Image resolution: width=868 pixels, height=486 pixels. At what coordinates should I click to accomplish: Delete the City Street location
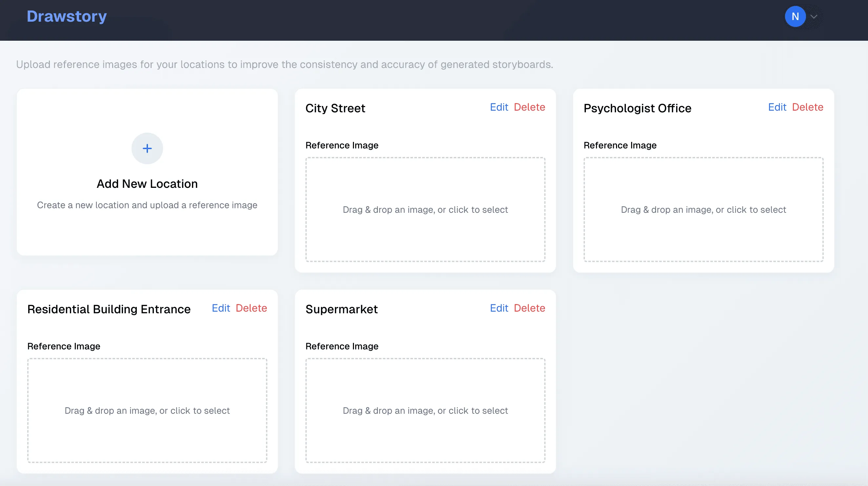click(529, 107)
